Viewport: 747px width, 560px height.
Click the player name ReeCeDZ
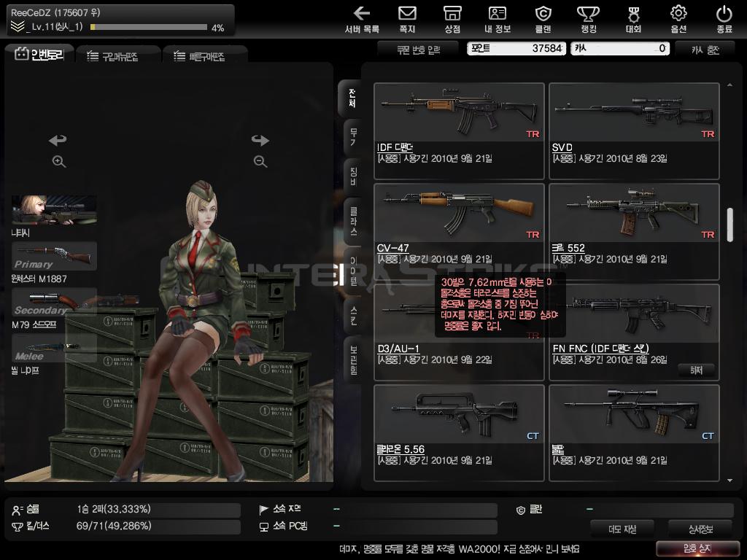click(31, 12)
